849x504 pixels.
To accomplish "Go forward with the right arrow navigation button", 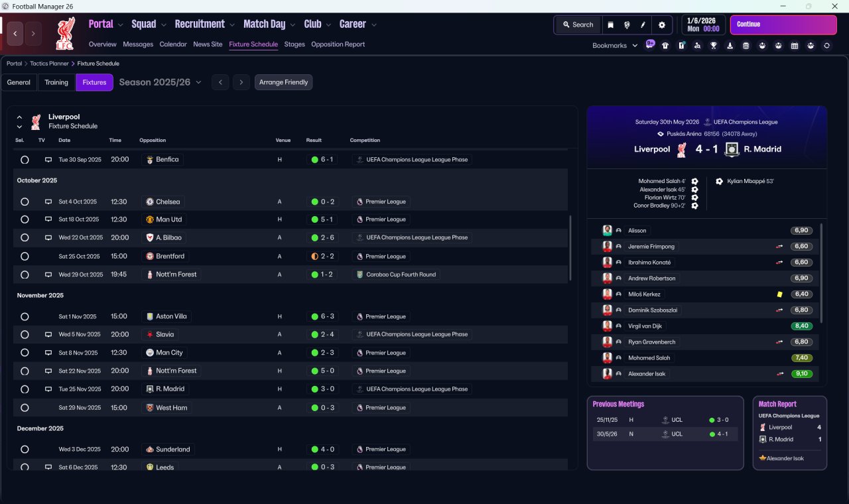I will [33, 33].
